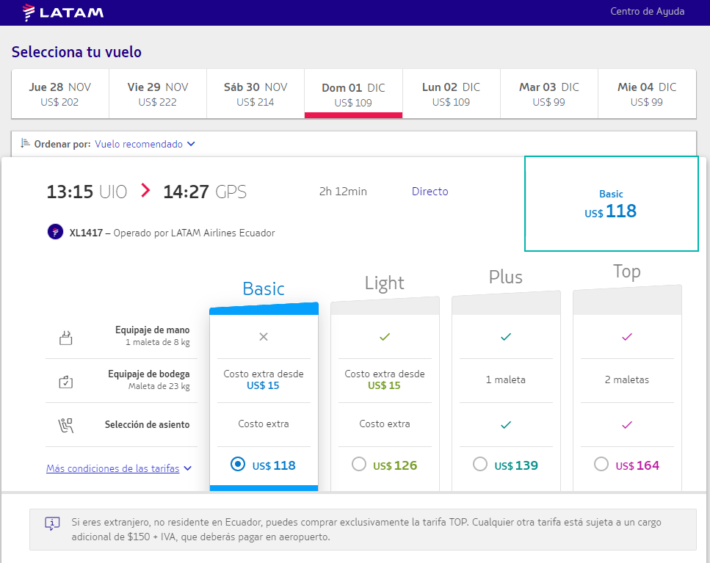
Task: Expand Más condiciones de las tarifas
Action: [119, 468]
